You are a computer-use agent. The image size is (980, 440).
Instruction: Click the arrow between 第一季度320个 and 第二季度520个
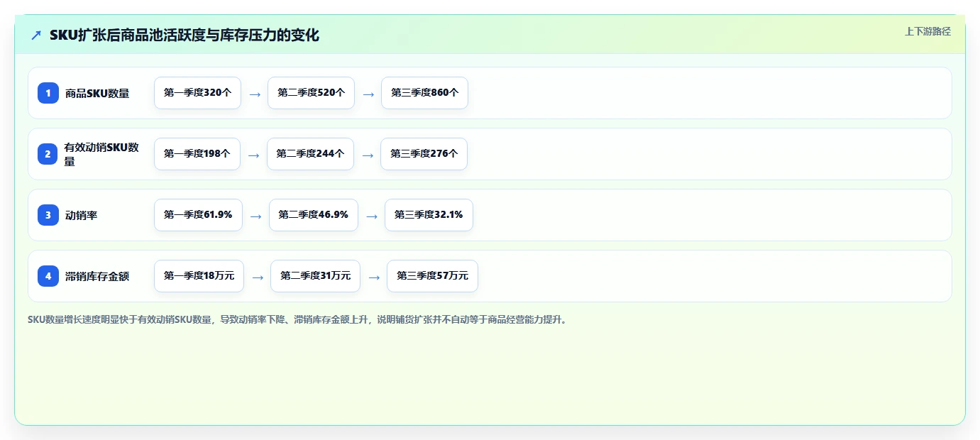255,94
